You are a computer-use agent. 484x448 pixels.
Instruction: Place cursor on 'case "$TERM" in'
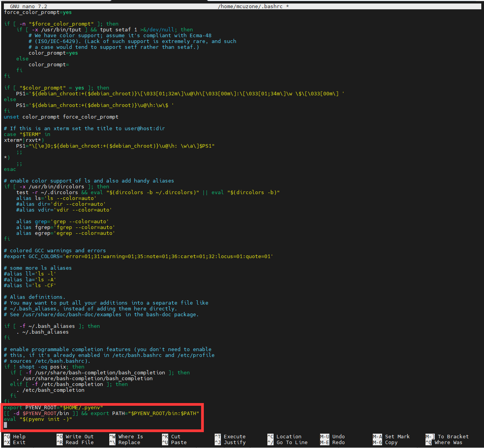(27, 134)
